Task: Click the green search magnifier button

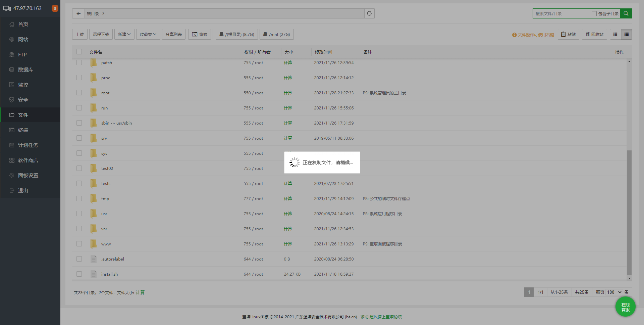Action: click(626, 13)
